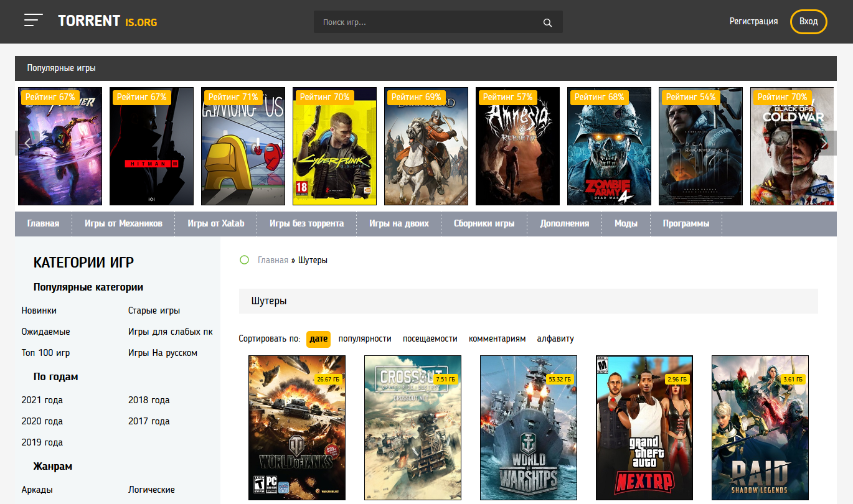Open the Аркады genre
Screen dimensions: 853x504
click(37, 490)
